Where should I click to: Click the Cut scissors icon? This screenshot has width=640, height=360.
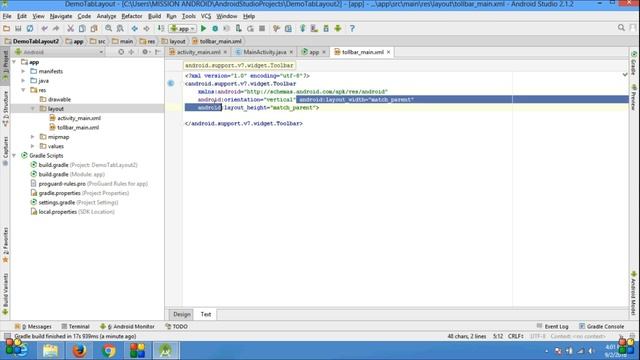70,29
